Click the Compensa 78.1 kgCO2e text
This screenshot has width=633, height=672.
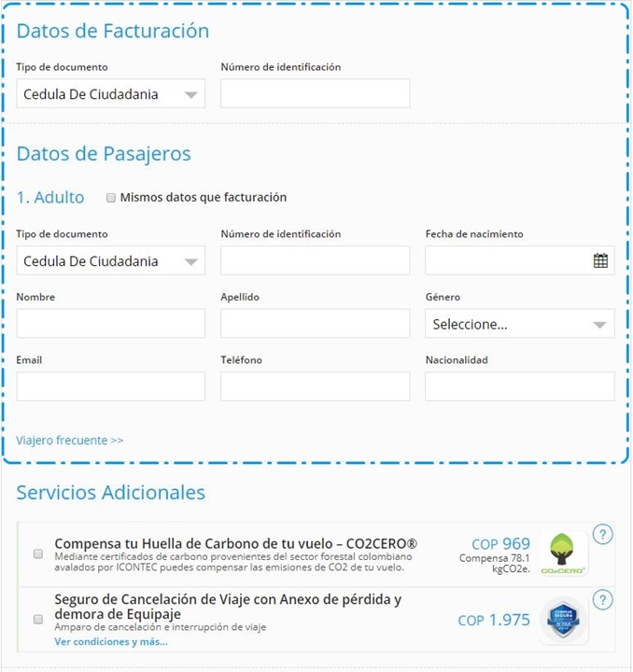click(495, 563)
